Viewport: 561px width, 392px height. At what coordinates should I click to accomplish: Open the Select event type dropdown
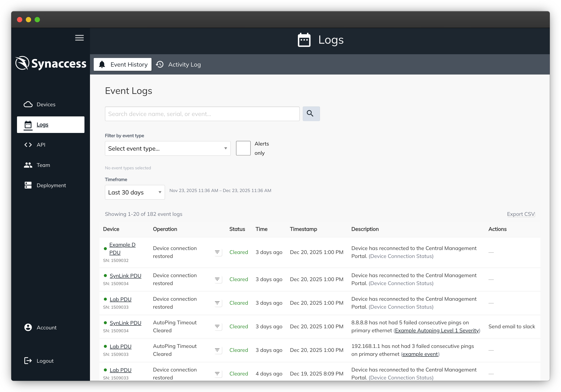tap(168, 149)
